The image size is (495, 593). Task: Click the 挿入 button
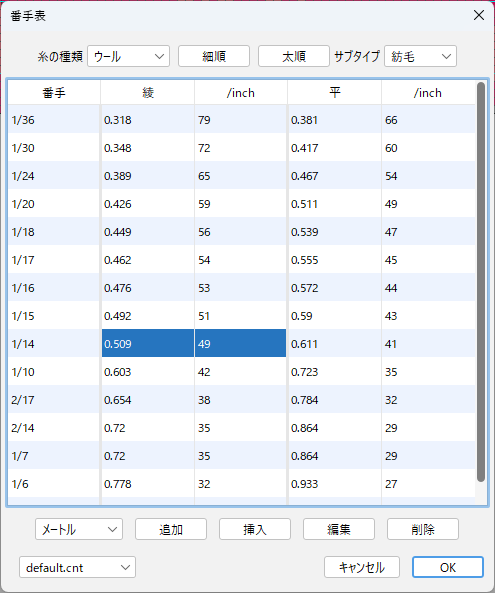click(255, 529)
